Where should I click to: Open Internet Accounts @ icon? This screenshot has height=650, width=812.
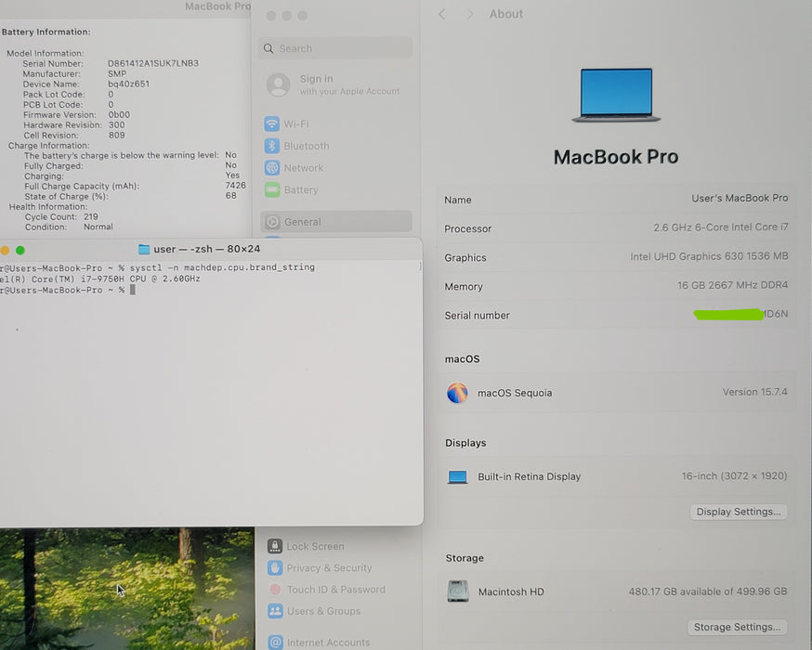pyautogui.click(x=276, y=643)
